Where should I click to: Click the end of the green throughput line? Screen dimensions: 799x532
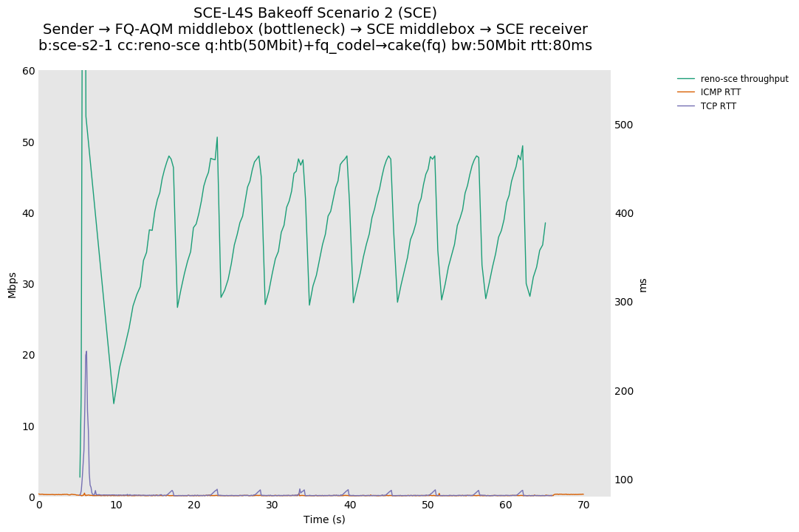[x=545, y=223]
